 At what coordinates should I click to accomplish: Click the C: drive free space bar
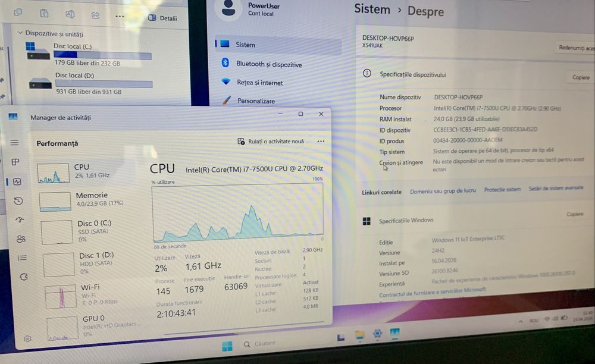(x=102, y=55)
